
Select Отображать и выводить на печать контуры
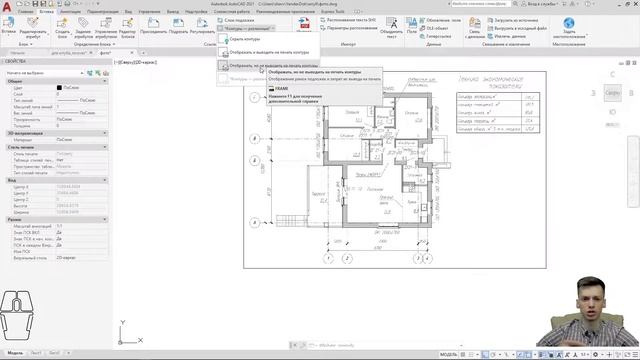click(x=268, y=52)
